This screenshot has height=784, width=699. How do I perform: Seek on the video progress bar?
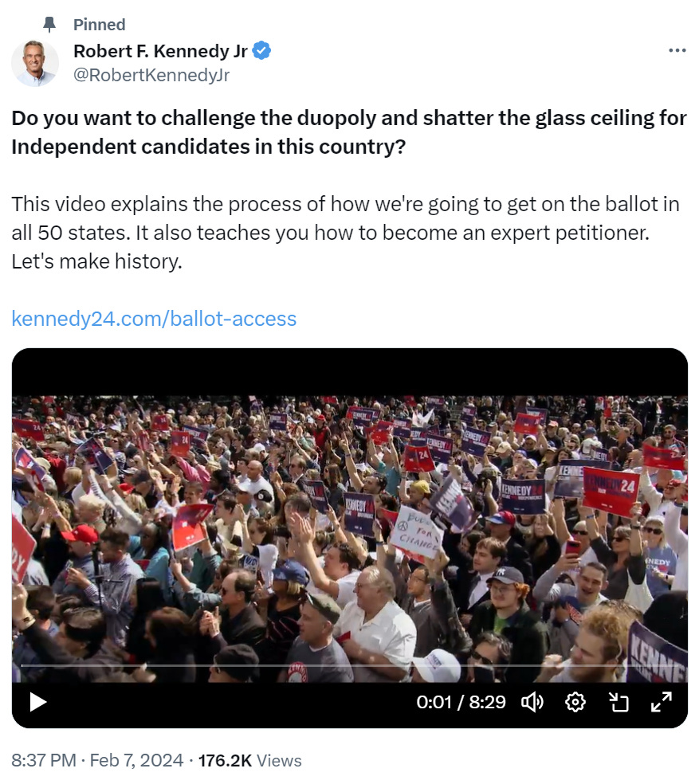pyautogui.click(x=349, y=665)
